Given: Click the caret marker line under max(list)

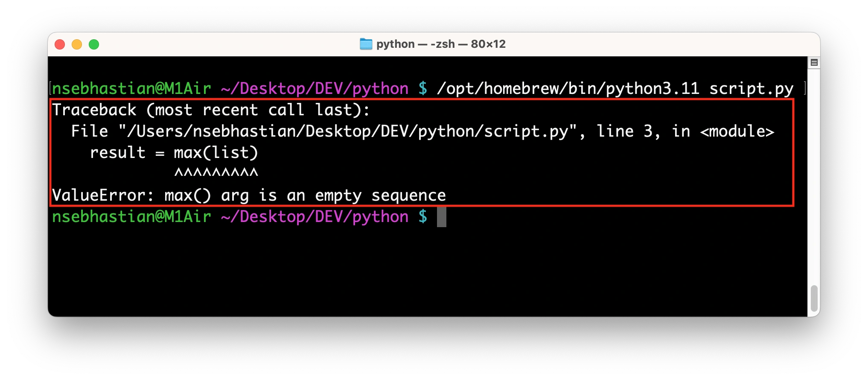Looking at the screenshot, I should (x=216, y=172).
